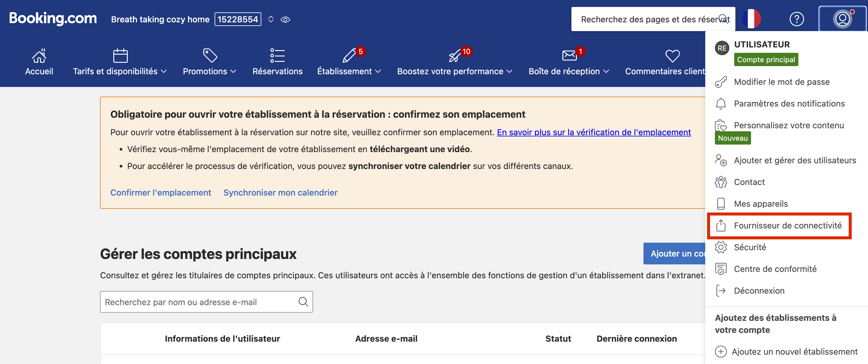Click the Booking.com logo

[53, 18]
